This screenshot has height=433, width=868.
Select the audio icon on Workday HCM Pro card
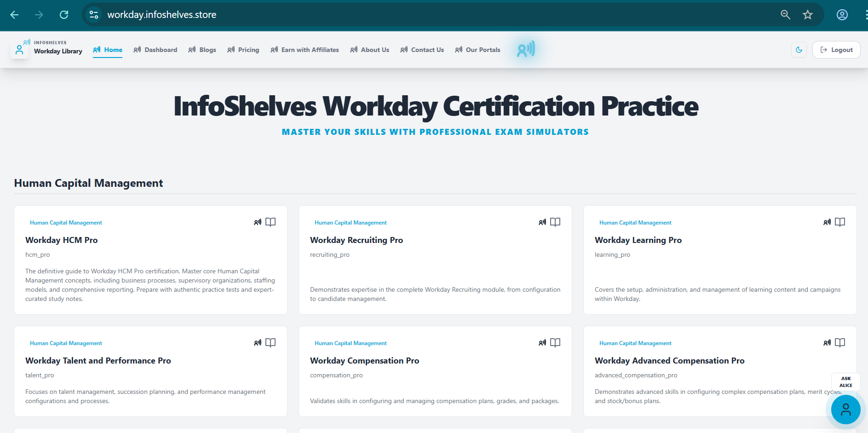click(258, 222)
